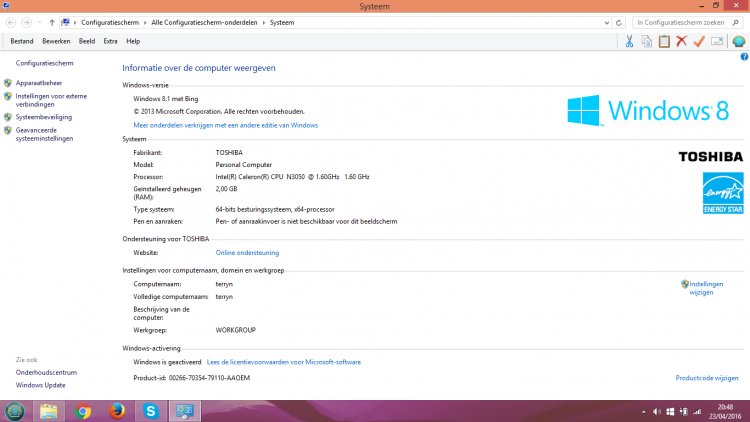The image size is (750, 422).
Task: Click the red X Delete icon
Action: pyautogui.click(x=681, y=41)
